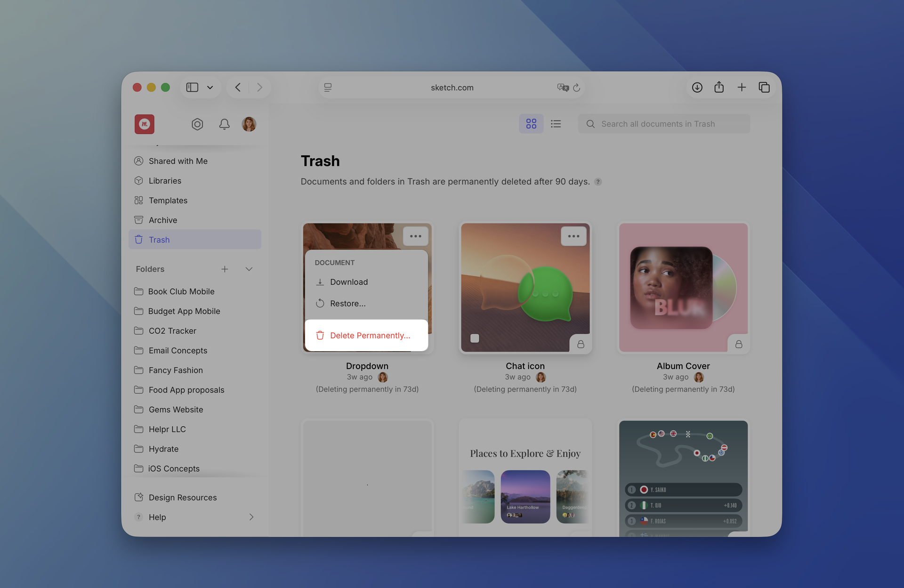This screenshot has width=904, height=588.
Task: Open workspace settings hexagon icon
Action: click(197, 124)
